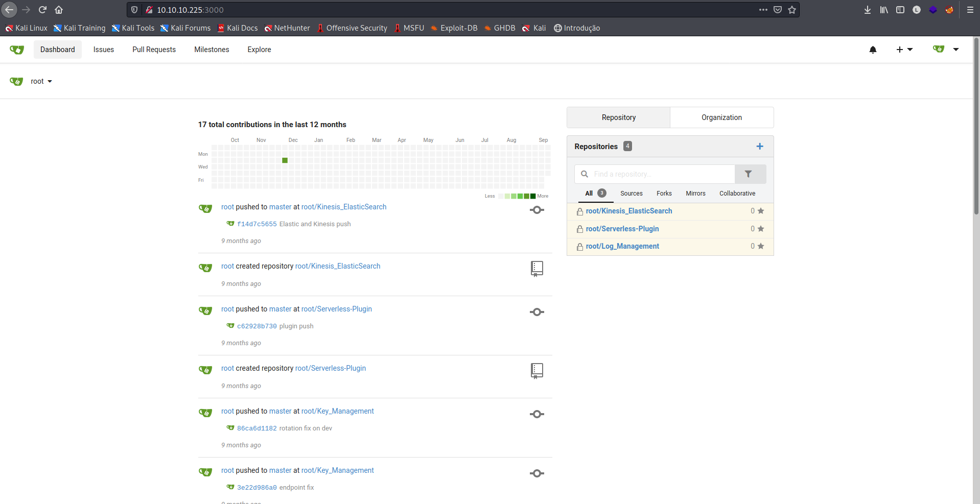
Task: Switch to the Organization tab
Action: click(721, 117)
